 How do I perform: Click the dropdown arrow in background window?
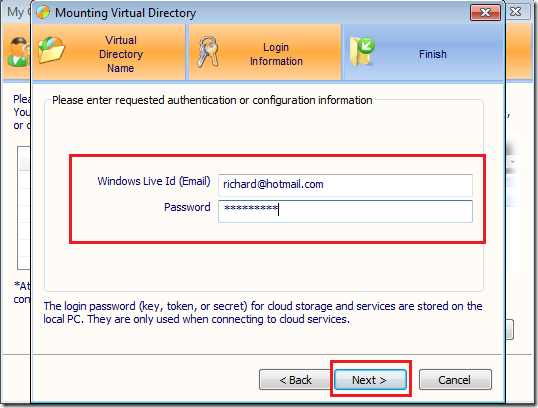tap(513, 162)
